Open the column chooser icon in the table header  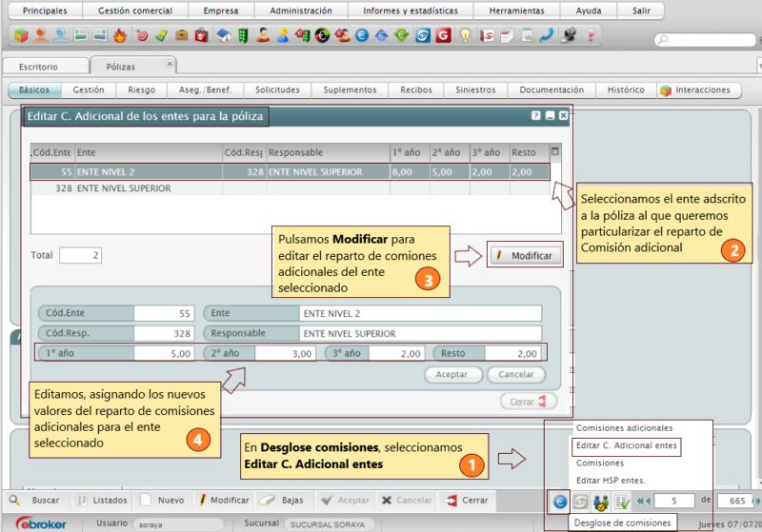pos(555,151)
